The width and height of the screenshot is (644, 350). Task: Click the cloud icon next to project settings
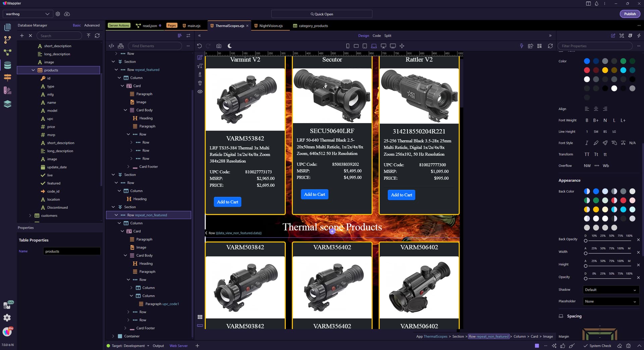(x=67, y=14)
